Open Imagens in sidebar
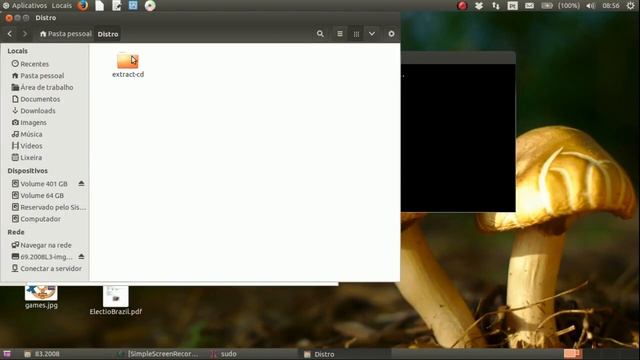 click(29, 122)
